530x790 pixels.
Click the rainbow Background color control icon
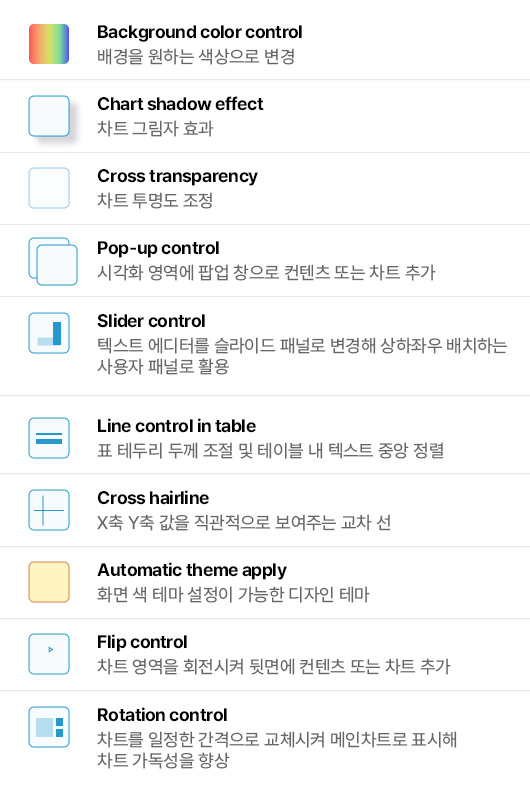tap(49, 44)
